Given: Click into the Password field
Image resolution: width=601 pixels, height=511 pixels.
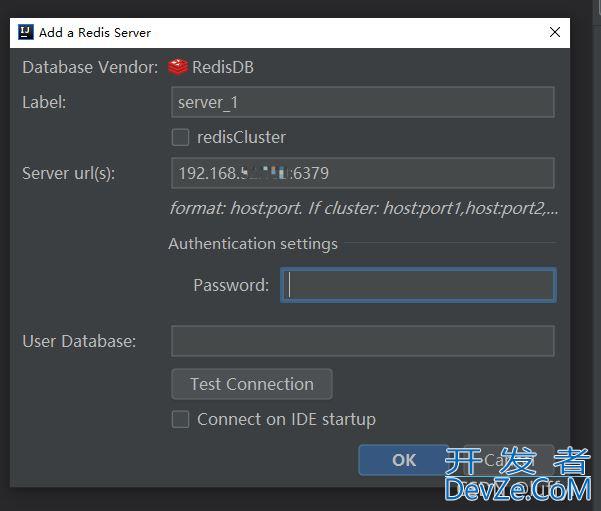Looking at the screenshot, I should click(418, 285).
